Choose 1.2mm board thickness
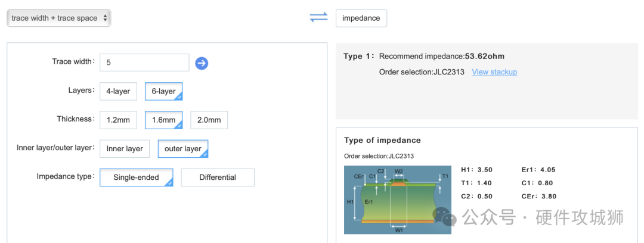This screenshot has width=644, height=243. point(118,120)
